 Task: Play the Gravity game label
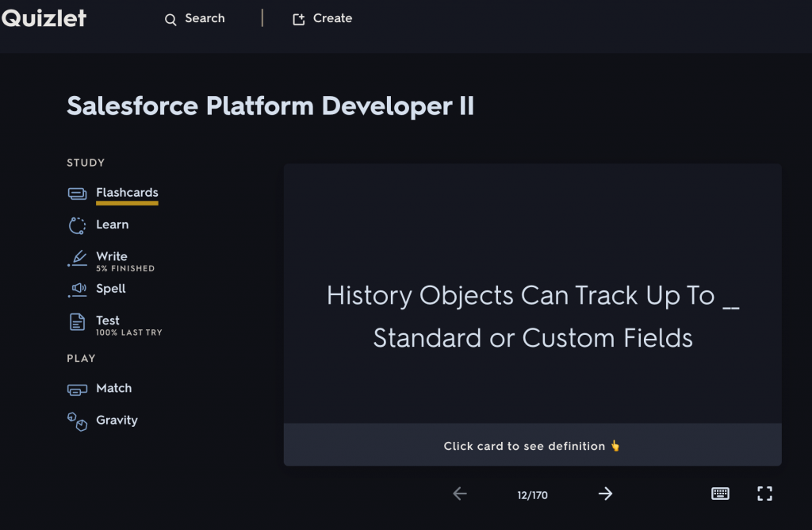(x=117, y=421)
